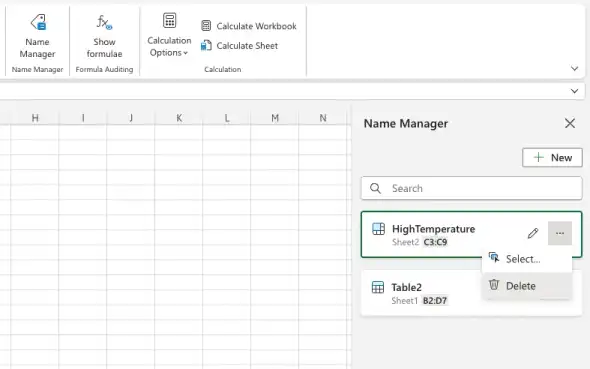Select column K header
The width and height of the screenshot is (590, 369).
click(179, 118)
